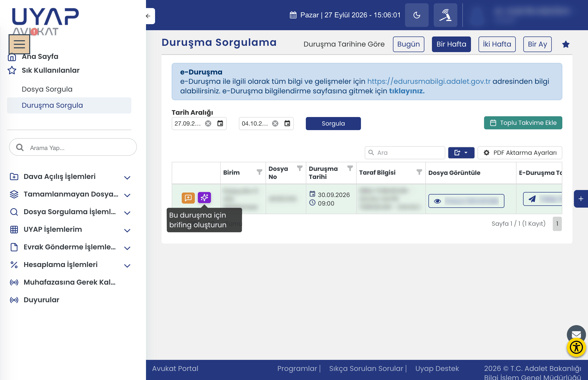Go to Ana Sayfa menu item

click(40, 57)
